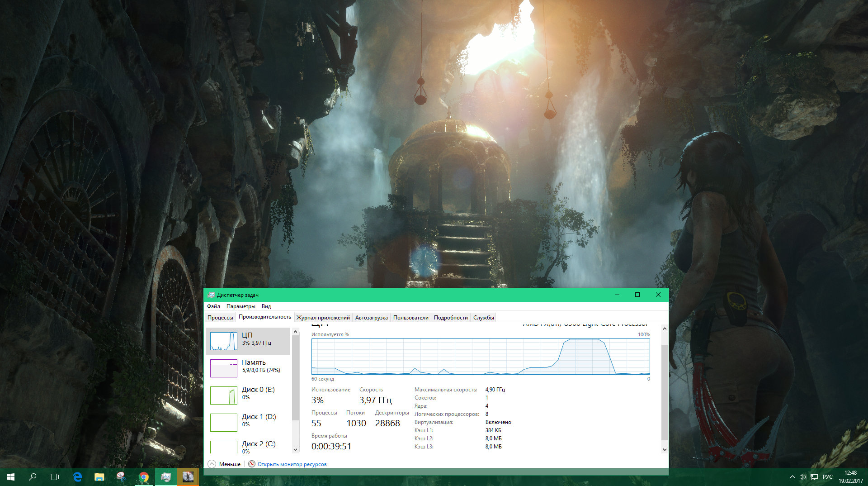
Task: Click the sidebar scrollbar down arrow
Action: [296, 449]
